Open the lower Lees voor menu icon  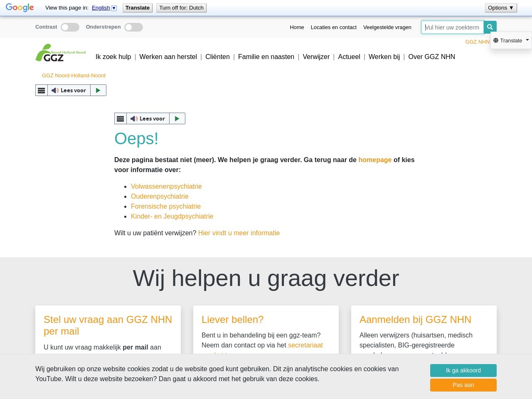[x=121, y=118]
